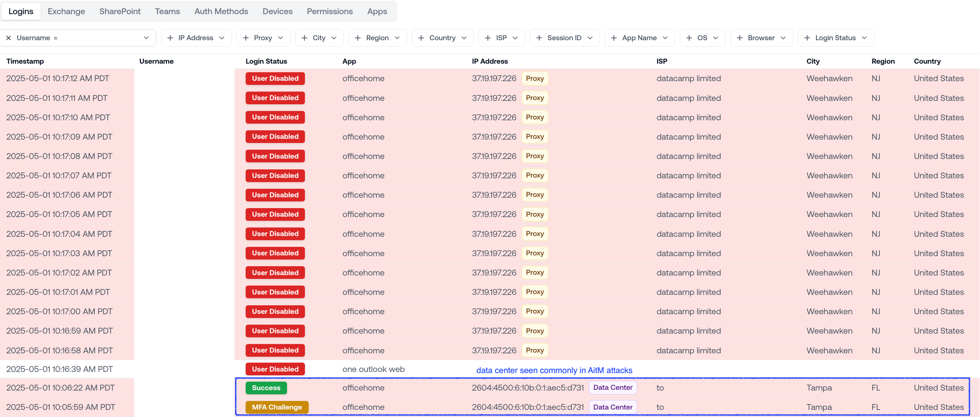
Task: Open the IP Address filter chevron
Action: [x=222, y=38]
